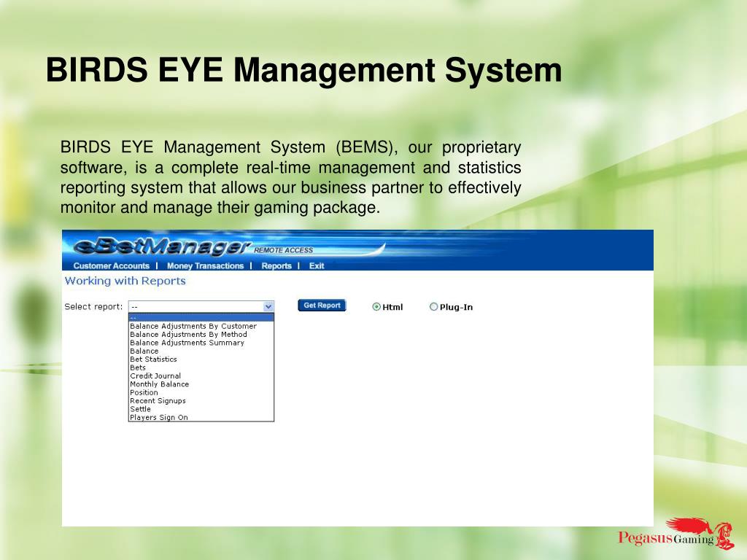
Task: Select the 'Credit Journal' report option
Action: click(x=201, y=376)
